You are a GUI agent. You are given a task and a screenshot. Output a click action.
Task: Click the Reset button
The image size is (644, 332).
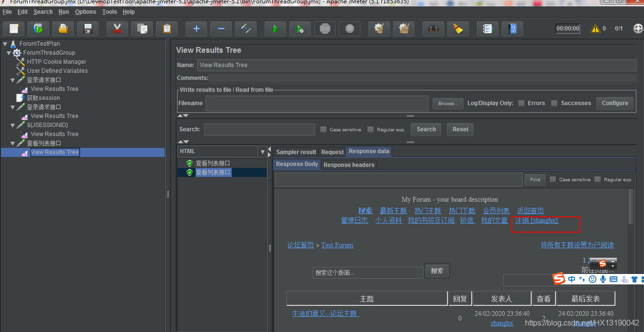pos(460,129)
